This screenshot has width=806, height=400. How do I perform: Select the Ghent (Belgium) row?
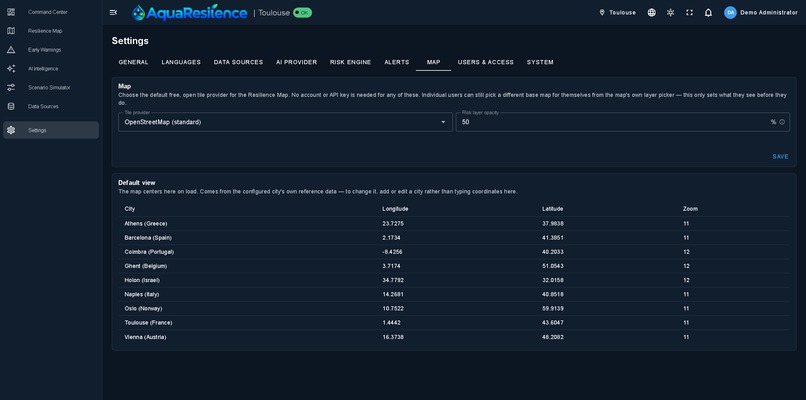pyautogui.click(x=454, y=266)
